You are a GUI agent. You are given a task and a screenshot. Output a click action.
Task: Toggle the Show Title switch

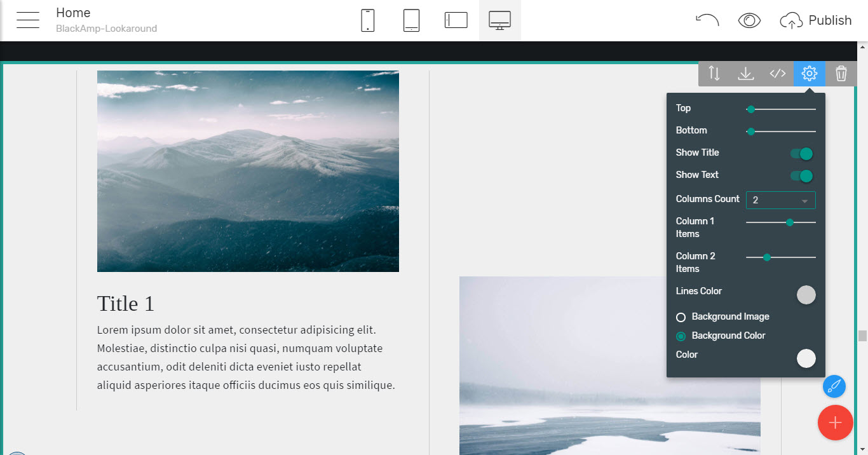coord(802,153)
